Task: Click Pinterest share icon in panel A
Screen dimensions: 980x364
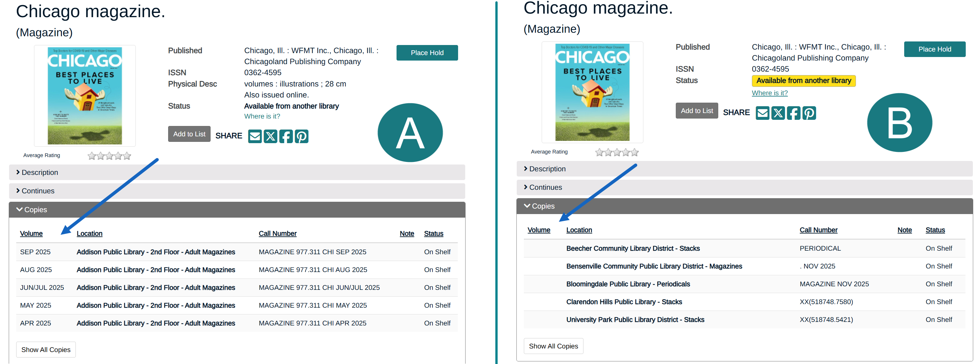Action: 301,136
